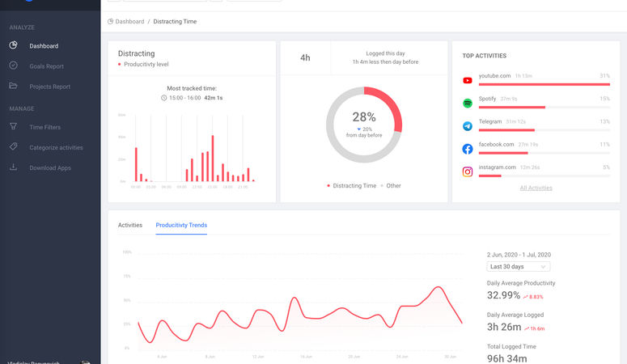This screenshot has width=627, height=364.
Task: Toggle the Other legend entry
Action: pos(391,185)
